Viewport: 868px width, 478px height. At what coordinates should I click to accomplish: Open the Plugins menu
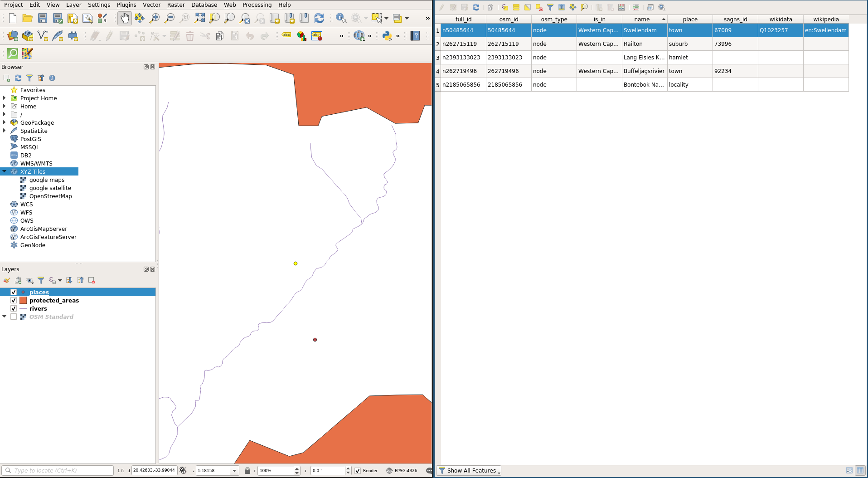click(126, 5)
